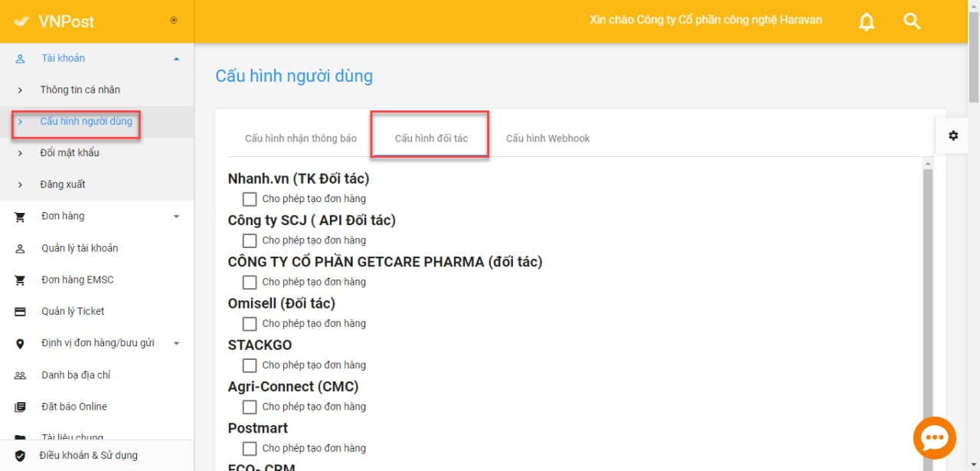
Task: Tick checkbox under STACKGO
Action: pos(250,365)
